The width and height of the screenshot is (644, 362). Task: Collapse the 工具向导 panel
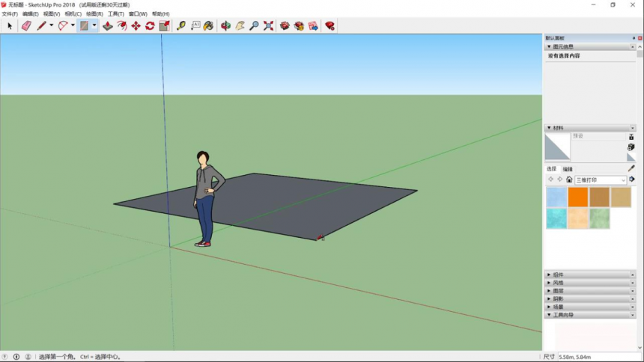549,315
